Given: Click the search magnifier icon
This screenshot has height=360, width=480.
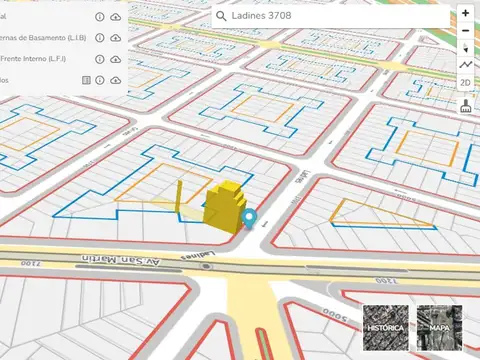Looking at the screenshot, I should (x=221, y=16).
